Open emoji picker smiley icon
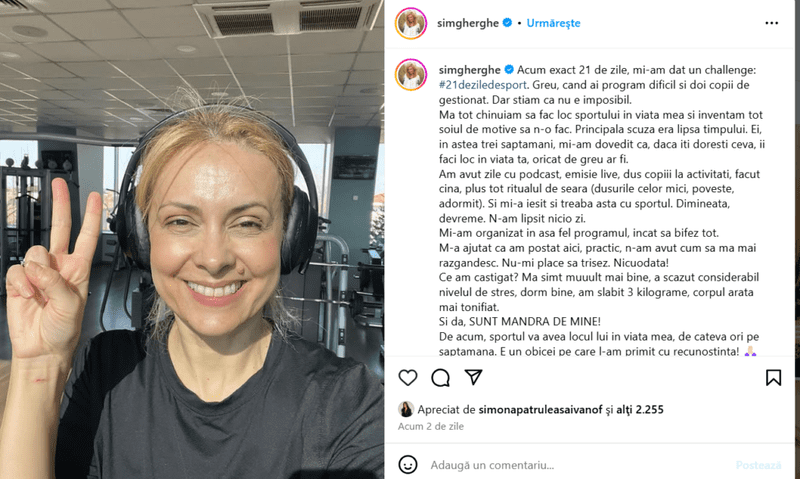 tap(408, 465)
